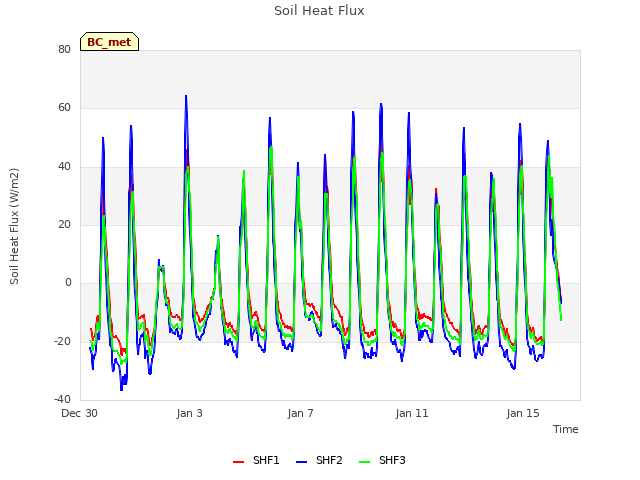Click the highest blue peak near Jan 3
640x480 pixels.
click(186, 96)
